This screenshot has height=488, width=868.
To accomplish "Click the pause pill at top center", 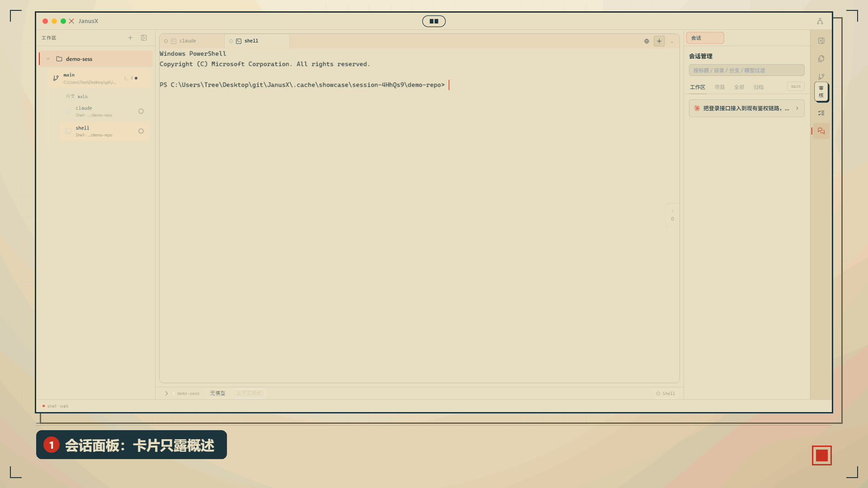I will point(434,21).
